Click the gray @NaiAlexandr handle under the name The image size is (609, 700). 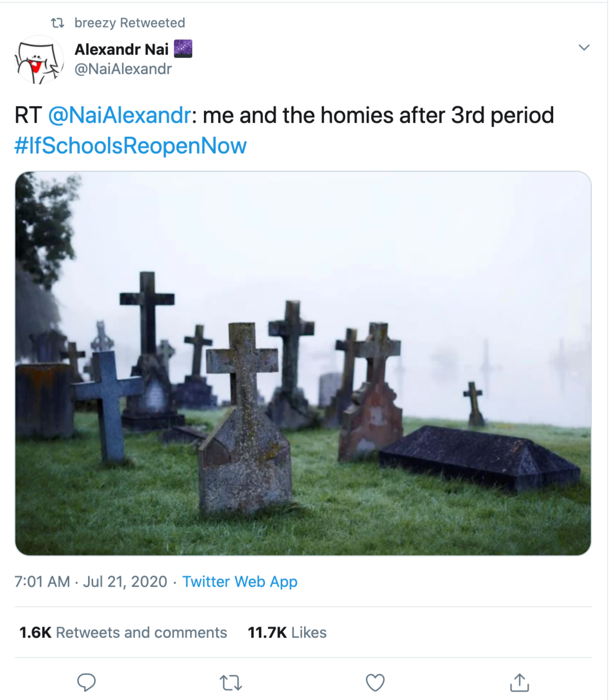click(x=123, y=69)
